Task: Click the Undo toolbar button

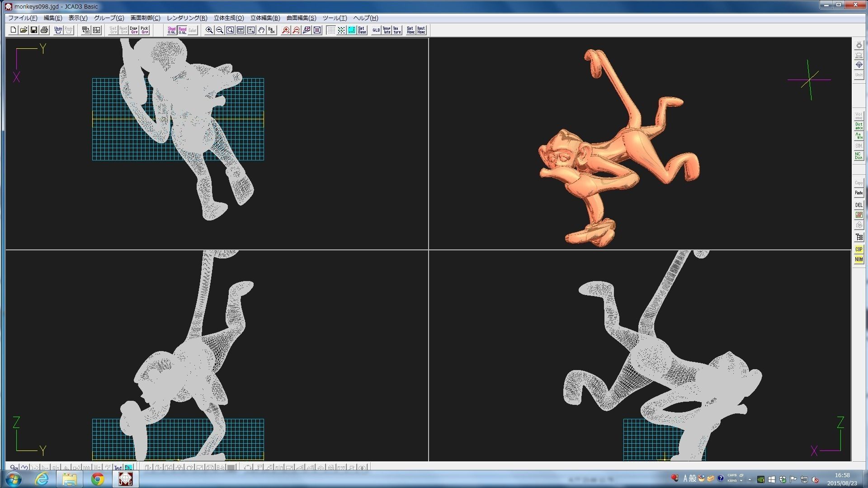Action: (x=58, y=30)
